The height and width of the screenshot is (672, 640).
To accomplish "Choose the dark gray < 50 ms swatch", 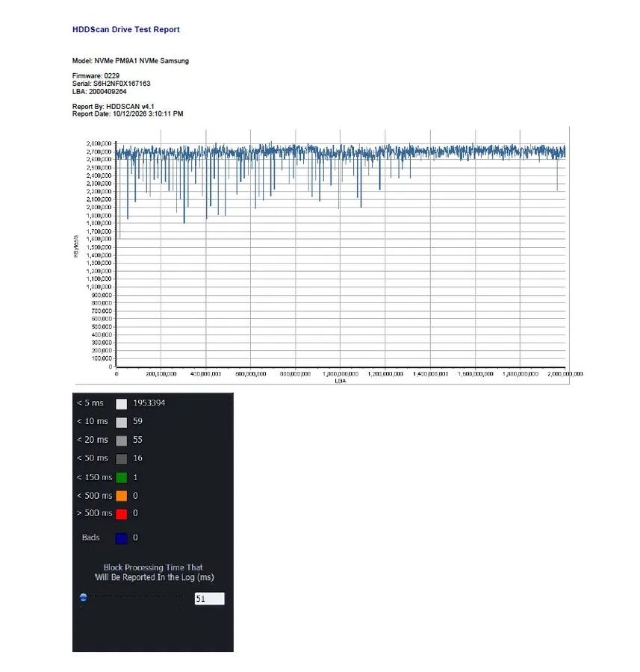I will coord(121,459).
